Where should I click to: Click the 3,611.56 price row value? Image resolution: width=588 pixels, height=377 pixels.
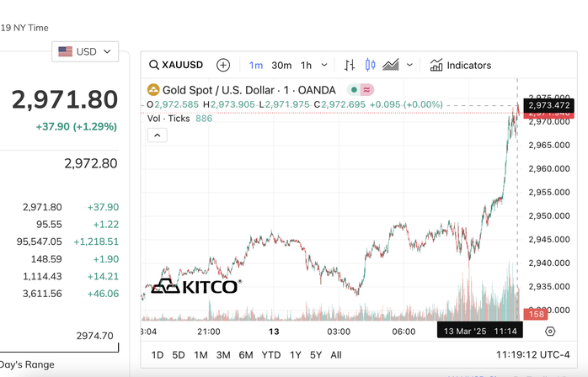tap(42, 294)
